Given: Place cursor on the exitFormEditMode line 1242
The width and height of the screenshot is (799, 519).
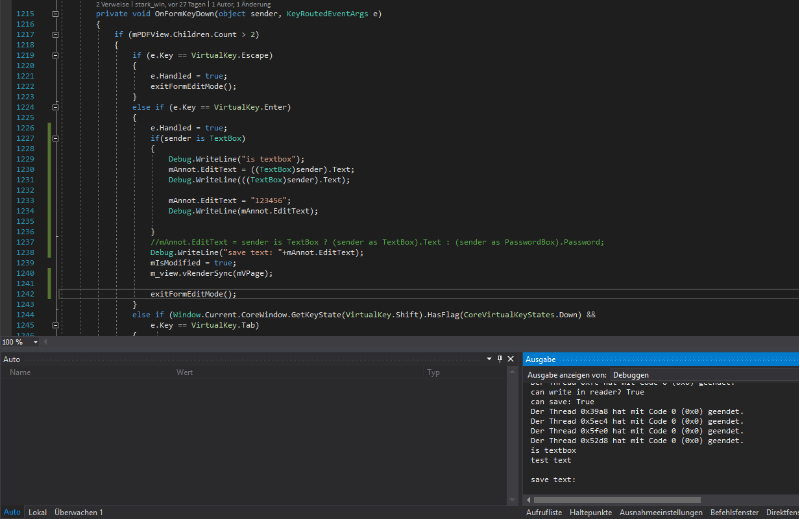Looking at the screenshot, I should coord(193,294).
